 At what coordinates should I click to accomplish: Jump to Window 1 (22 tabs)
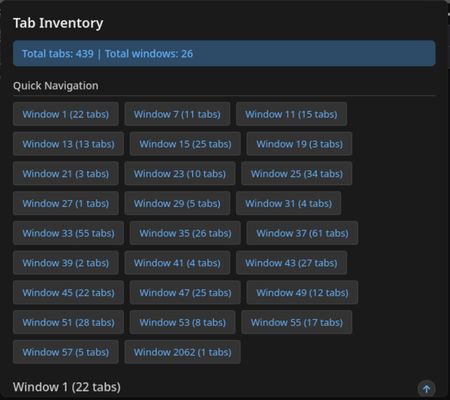click(x=66, y=114)
